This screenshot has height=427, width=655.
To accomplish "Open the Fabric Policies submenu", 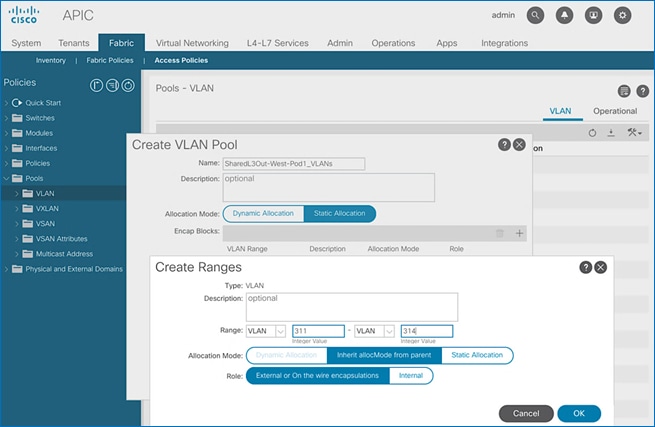I will coord(110,60).
